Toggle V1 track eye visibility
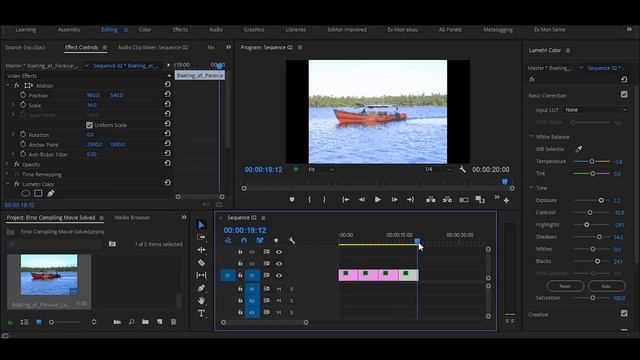The height and width of the screenshot is (360, 640). (x=279, y=276)
